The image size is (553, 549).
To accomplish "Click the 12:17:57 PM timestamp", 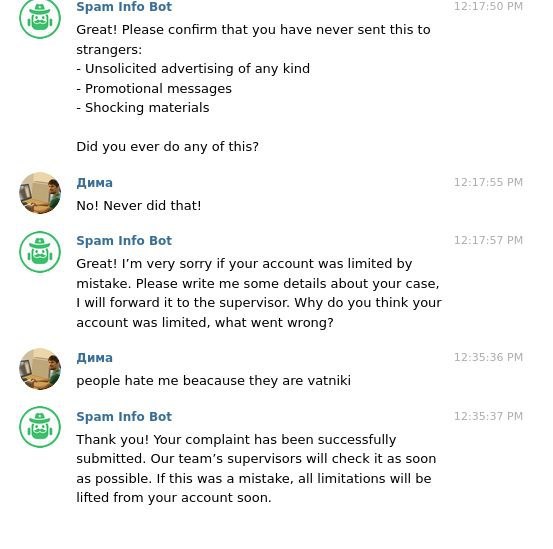I will [x=488, y=240].
